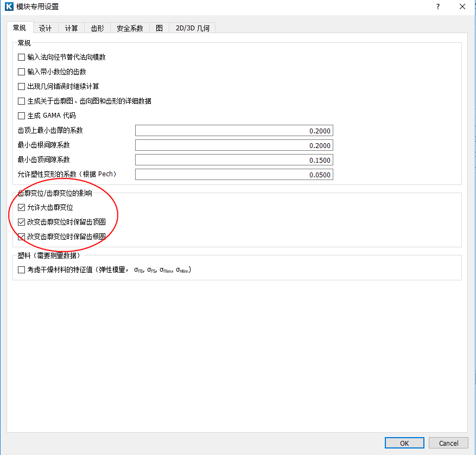The height and width of the screenshot is (455, 476).
Task: Toggle 生成 GAMA 代码 checkbox
Action: [x=22, y=116]
